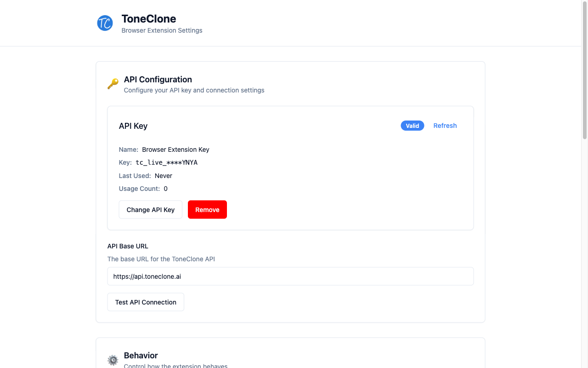Click the URL text https://api.toneclone.ai
This screenshot has height=368, width=588.
147,276
